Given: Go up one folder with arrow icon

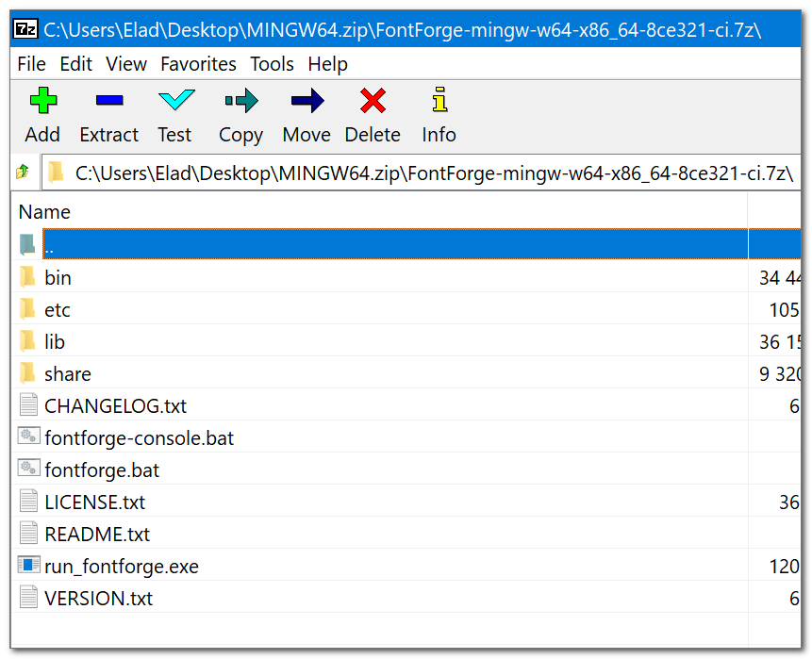Looking at the screenshot, I should [x=23, y=172].
